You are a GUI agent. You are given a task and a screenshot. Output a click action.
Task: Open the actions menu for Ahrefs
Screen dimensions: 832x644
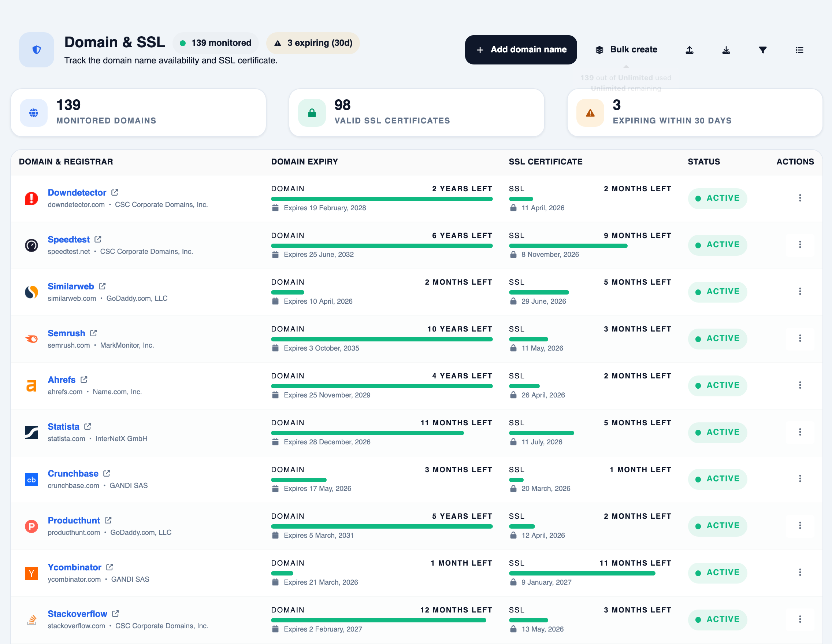click(800, 385)
